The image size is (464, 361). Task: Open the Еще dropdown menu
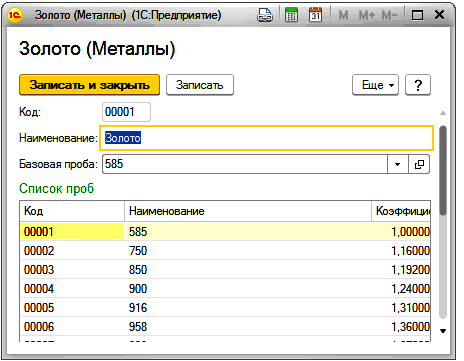point(375,85)
